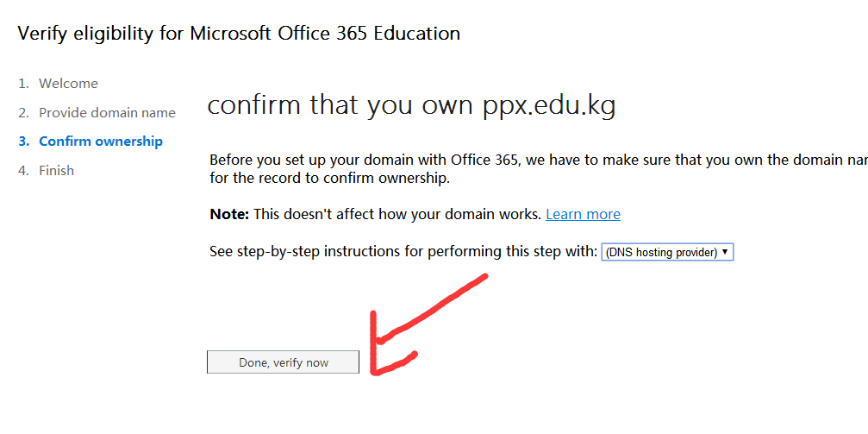Click step number 1 in the list

(22, 84)
